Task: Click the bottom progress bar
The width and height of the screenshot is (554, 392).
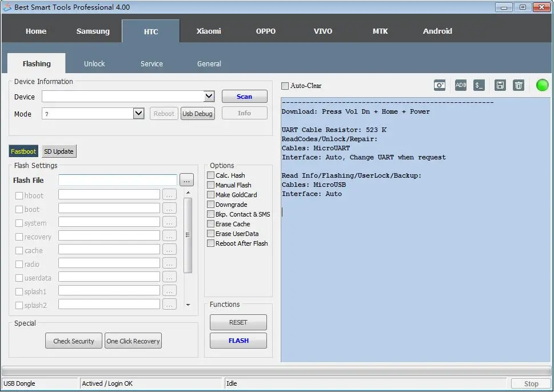Action: [276, 371]
